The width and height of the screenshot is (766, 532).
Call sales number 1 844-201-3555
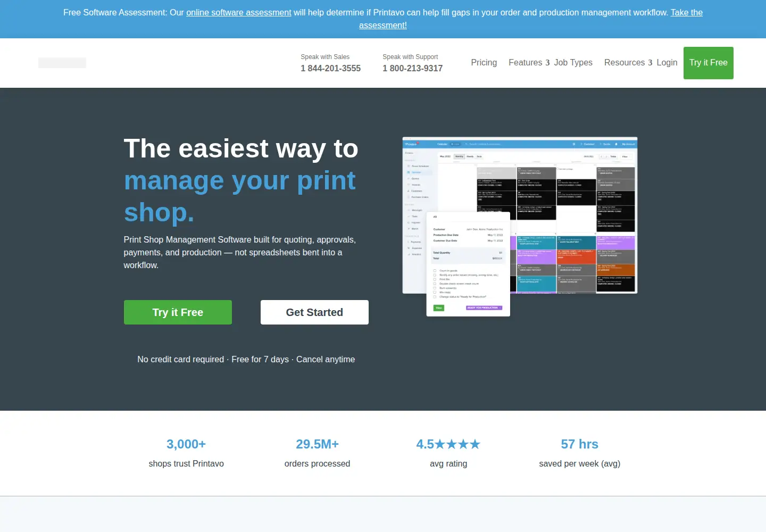pyautogui.click(x=330, y=68)
